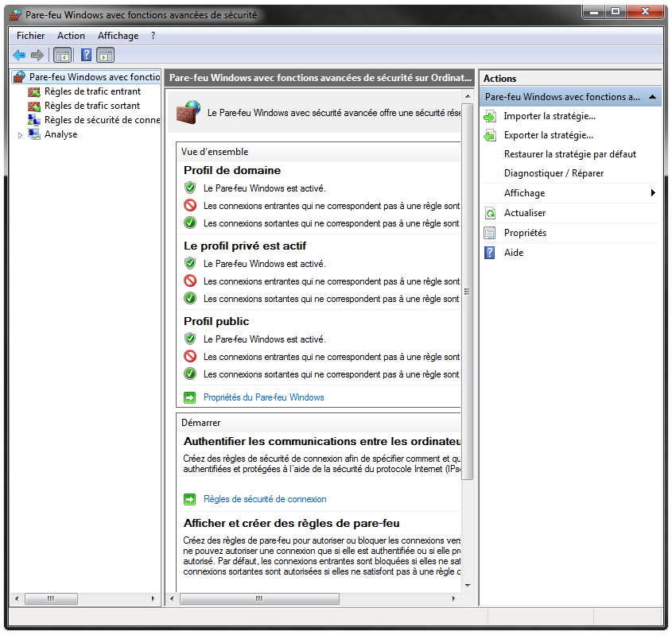The width and height of the screenshot is (672, 635).
Task: Click tree pane scroll right arrow
Action: 153,598
